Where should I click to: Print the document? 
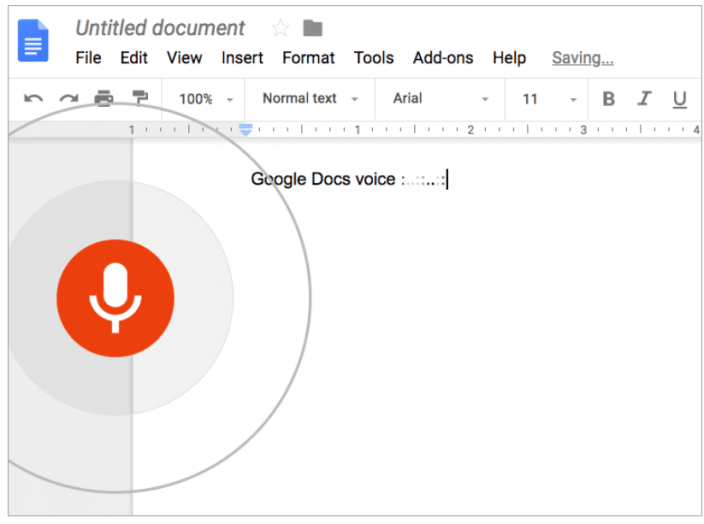pos(104,98)
